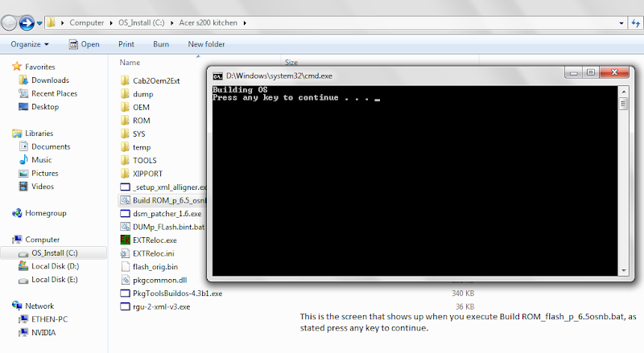Select Homegroup in the navigation pane
Screen dimensions: 644x353
point(46,213)
